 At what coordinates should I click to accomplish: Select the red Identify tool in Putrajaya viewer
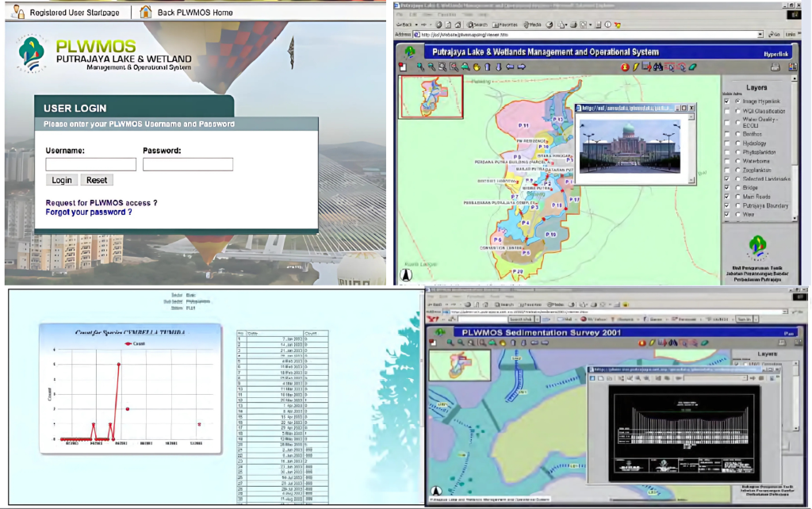(625, 67)
